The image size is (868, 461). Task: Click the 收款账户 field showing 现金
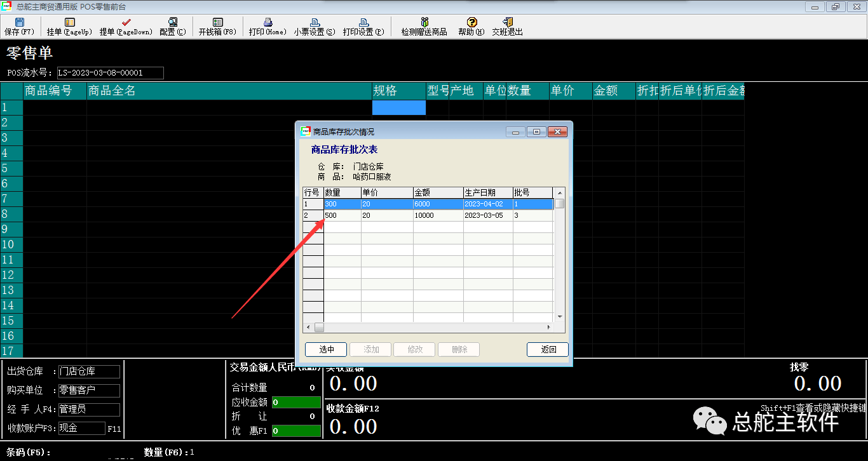pos(81,429)
